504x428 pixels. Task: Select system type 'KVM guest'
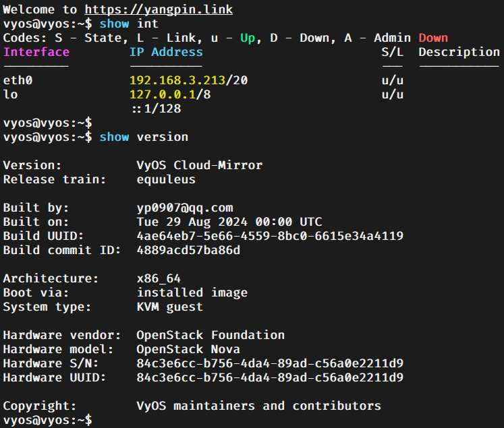click(170, 307)
